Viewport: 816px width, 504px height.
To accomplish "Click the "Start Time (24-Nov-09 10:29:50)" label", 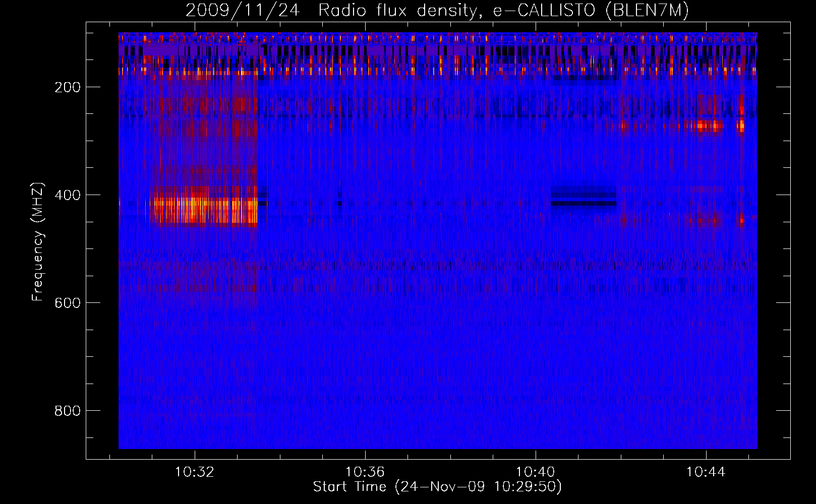I will 437,487.
